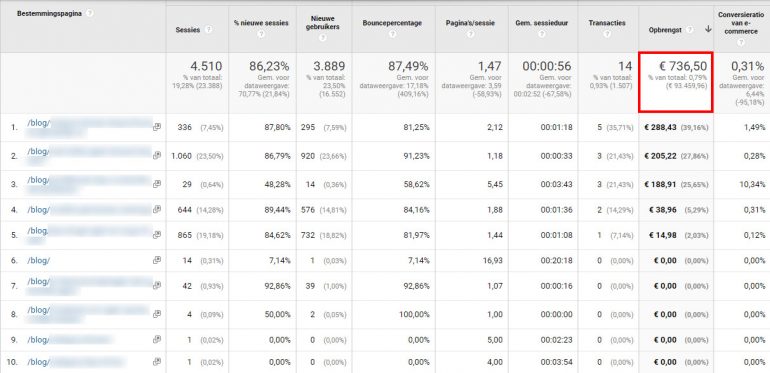Image resolution: width=770 pixels, height=373 pixels.
Task: Sort by Opbrengst column header
Action: [x=666, y=29]
